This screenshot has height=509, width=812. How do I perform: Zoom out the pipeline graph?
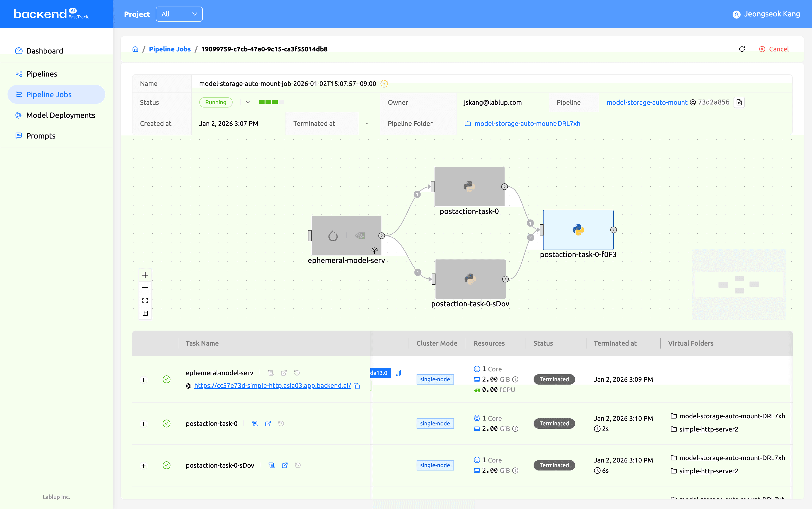click(x=145, y=288)
